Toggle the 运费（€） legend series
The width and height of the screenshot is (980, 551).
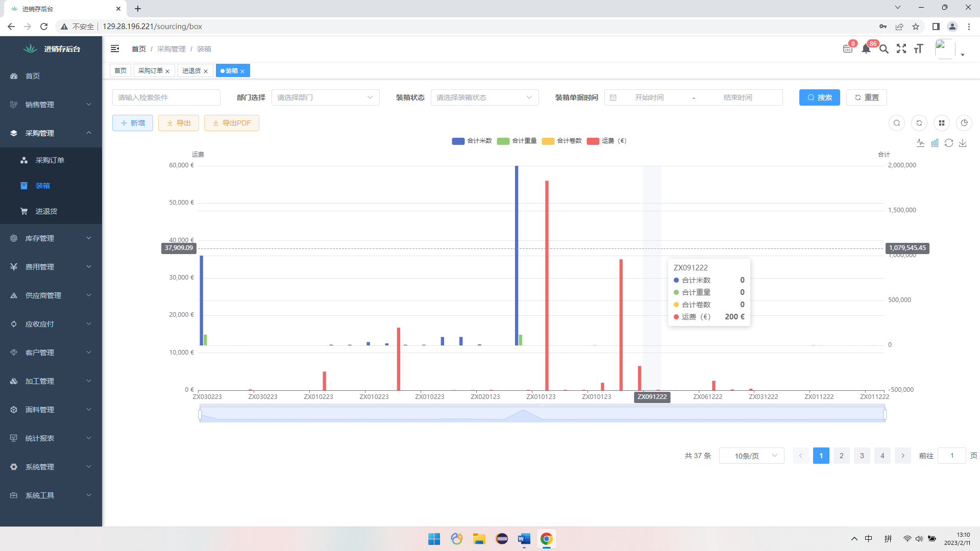[606, 141]
